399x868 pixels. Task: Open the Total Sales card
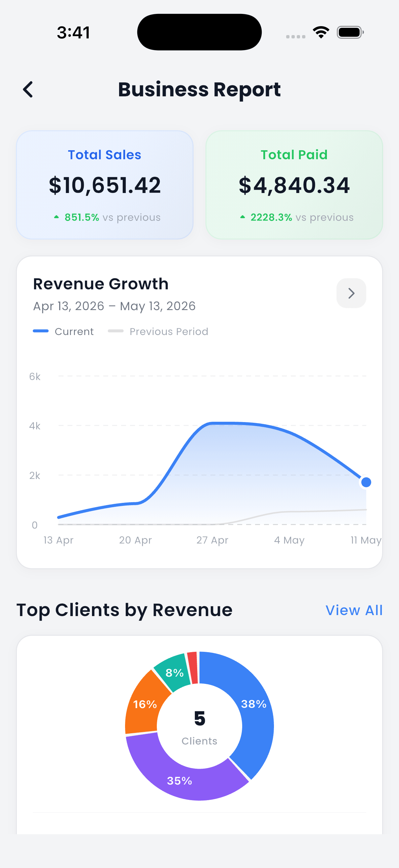tap(105, 185)
